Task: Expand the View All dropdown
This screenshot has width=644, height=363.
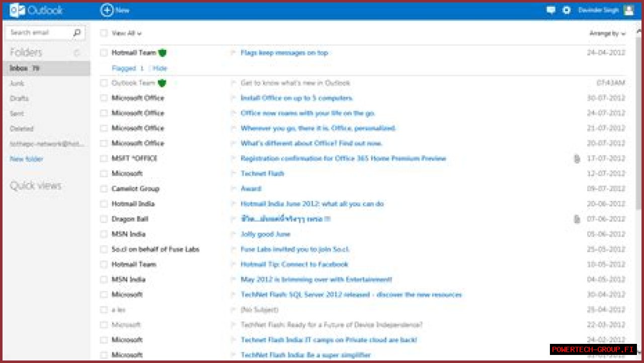Action: [127, 33]
